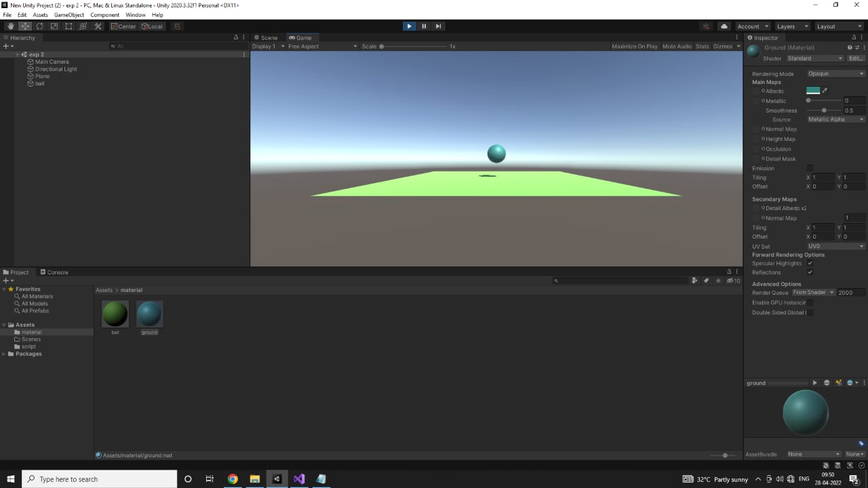Collapse the Assets folder tree
This screenshot has height=488, width=868.
click(4, 325)
